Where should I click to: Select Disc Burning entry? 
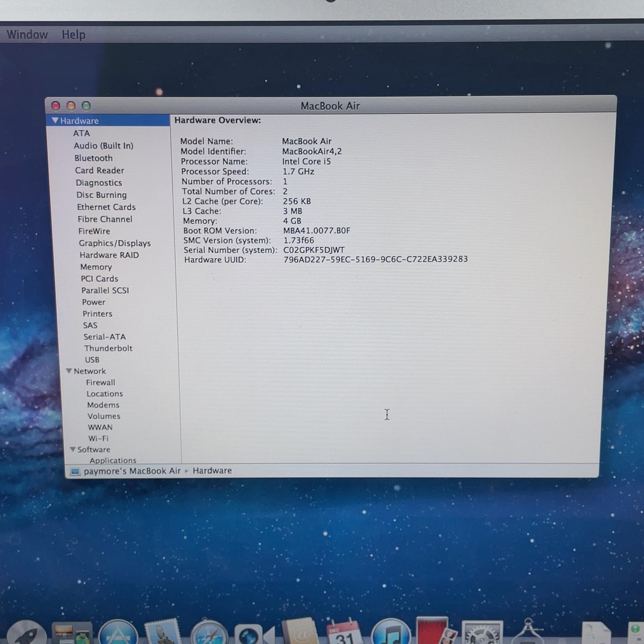coord(101,195)
